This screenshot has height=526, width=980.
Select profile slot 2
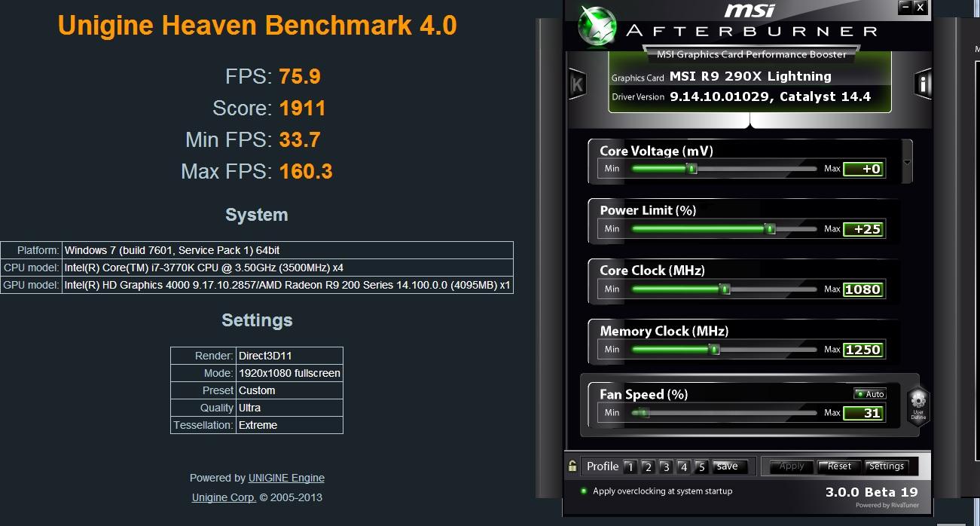(648, 467)
